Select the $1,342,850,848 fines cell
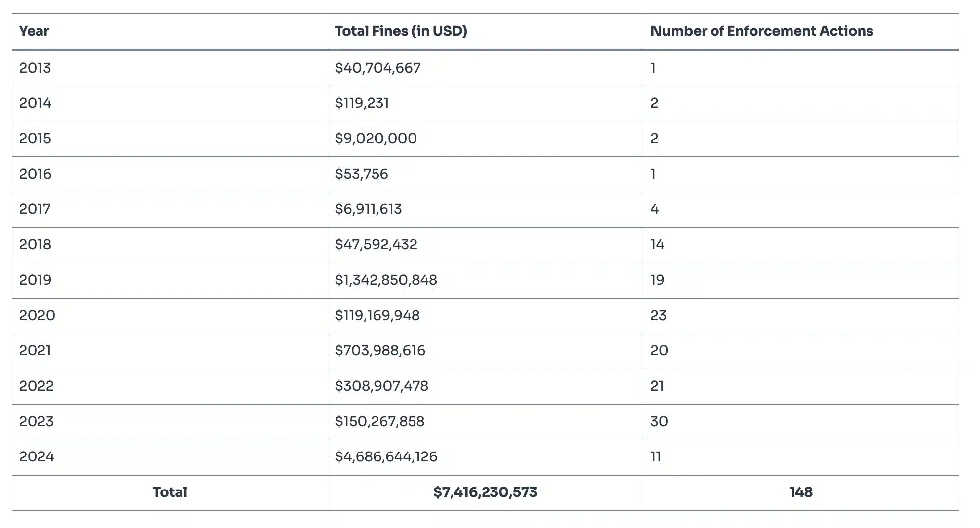 point(385,280)
